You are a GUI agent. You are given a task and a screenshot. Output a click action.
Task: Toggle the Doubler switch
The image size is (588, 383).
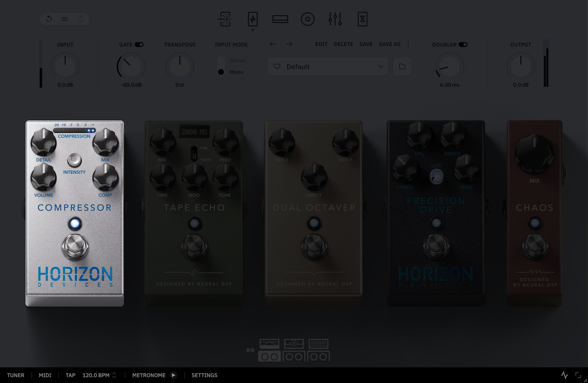coord(463,45)
